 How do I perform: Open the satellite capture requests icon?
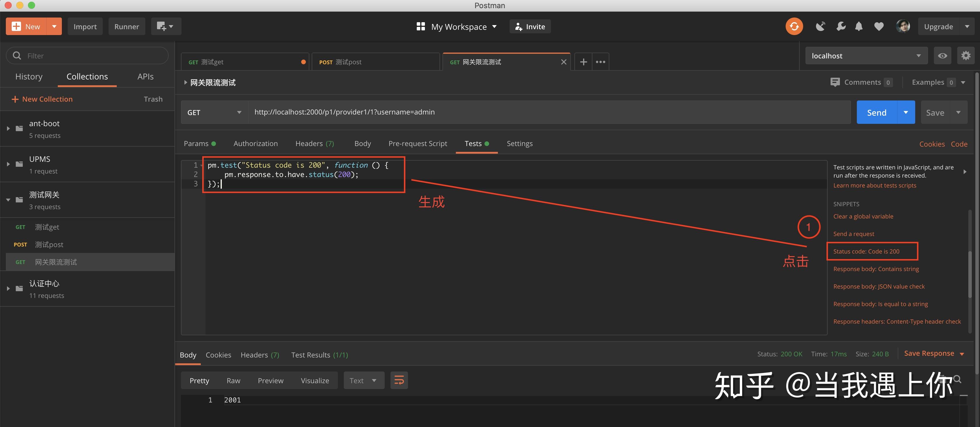[x=820, y=26]
